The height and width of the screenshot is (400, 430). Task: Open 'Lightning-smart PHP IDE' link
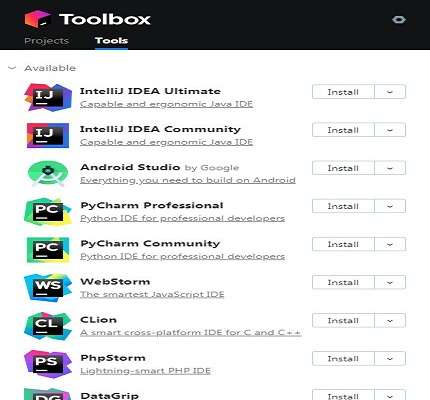point(145,371)
